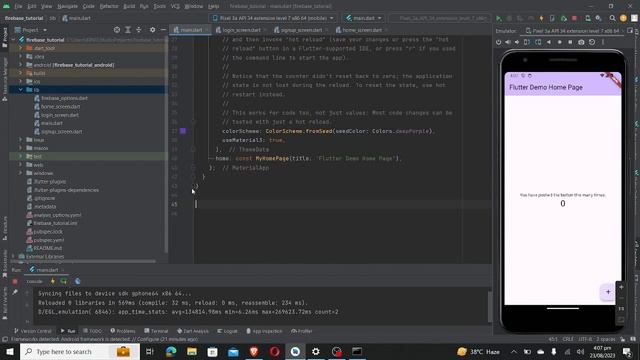Open the File menu
The height and width of the screenshot is (360, 640).
(18, 6)
